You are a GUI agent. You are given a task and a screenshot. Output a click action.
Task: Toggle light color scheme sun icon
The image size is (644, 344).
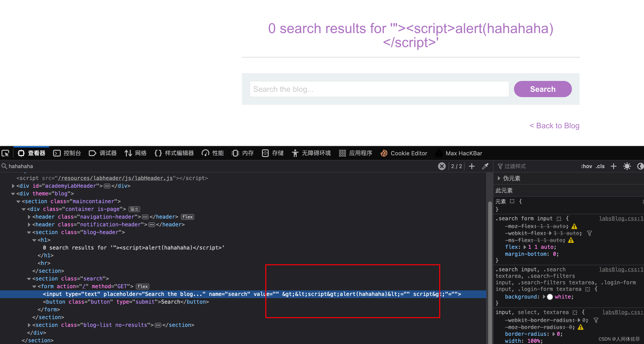click(x=627, y=166)
